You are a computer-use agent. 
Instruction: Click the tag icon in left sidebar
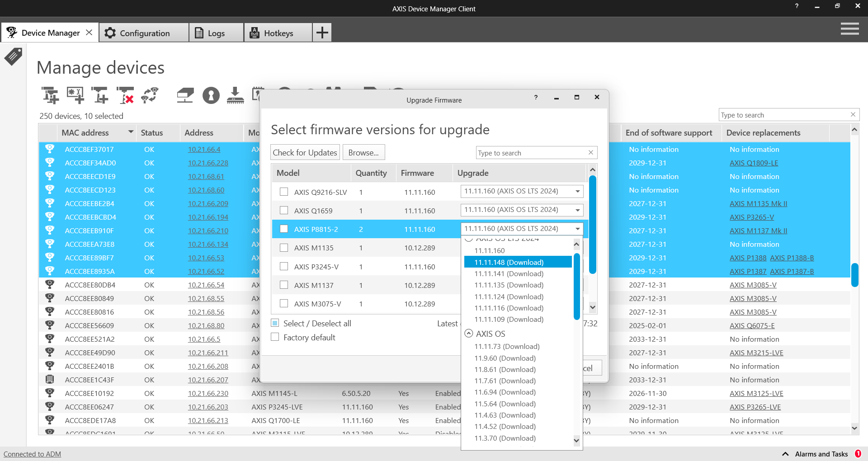13,56
